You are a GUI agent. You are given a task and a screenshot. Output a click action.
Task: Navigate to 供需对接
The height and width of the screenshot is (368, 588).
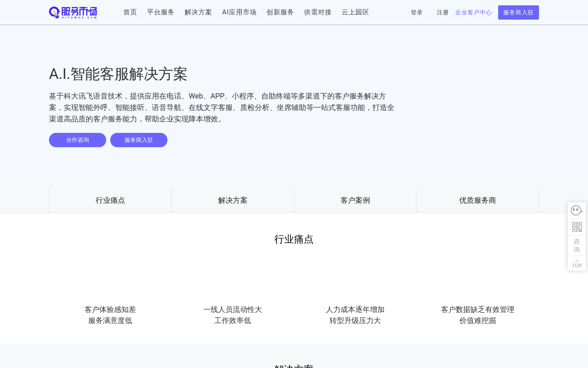pos(318,12)
